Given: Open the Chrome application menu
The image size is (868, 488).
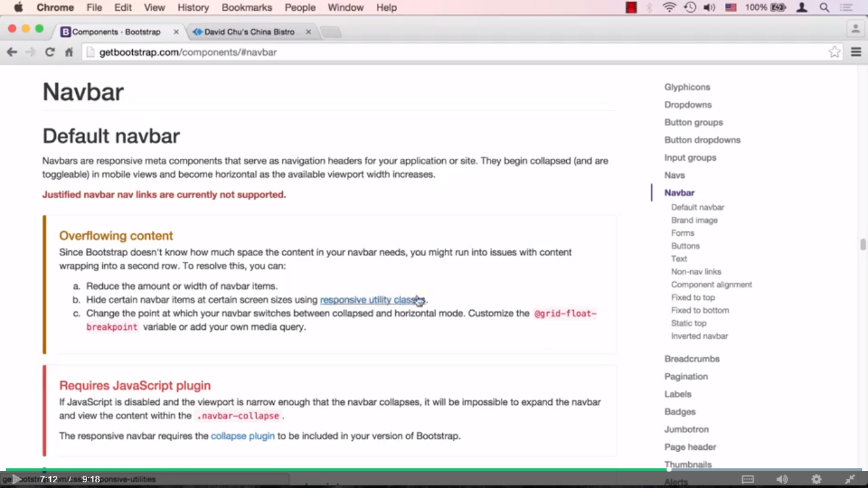Looking at the screenshot, I should [x=55, y=8].
